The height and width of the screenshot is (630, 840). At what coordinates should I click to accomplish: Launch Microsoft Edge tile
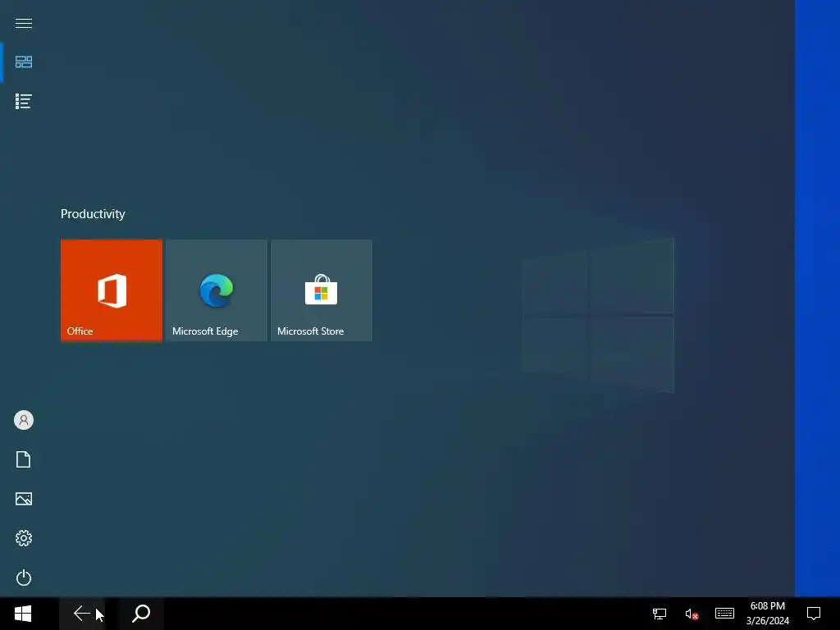(x=217, y=290)
